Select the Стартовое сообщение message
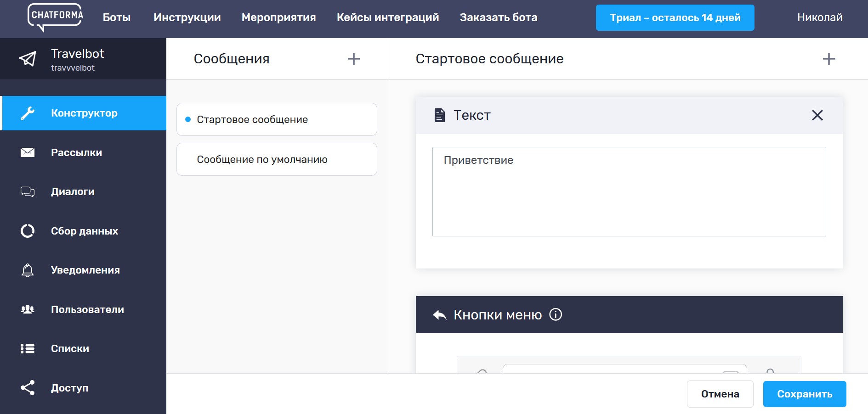 tap(277, 119)
